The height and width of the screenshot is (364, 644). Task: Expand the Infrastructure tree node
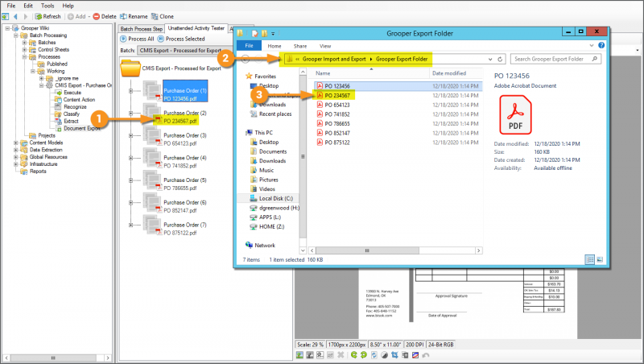tap(15, 164)
